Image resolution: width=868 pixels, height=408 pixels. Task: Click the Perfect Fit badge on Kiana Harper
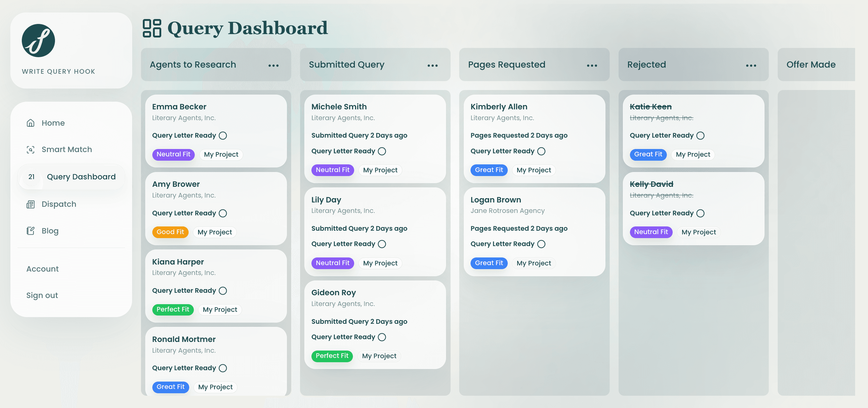[x=173, y=309]
